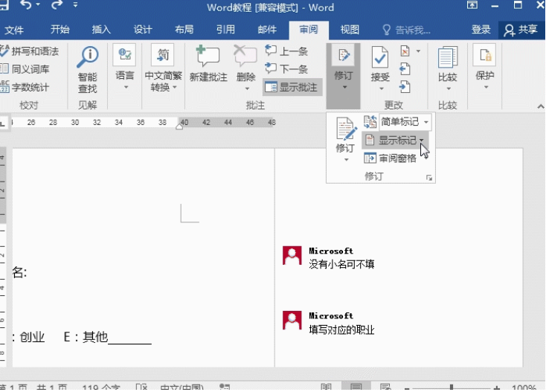Click the 删除 comment icon
546x392 pixels.
pyautogui.click(x=245, y=56)
